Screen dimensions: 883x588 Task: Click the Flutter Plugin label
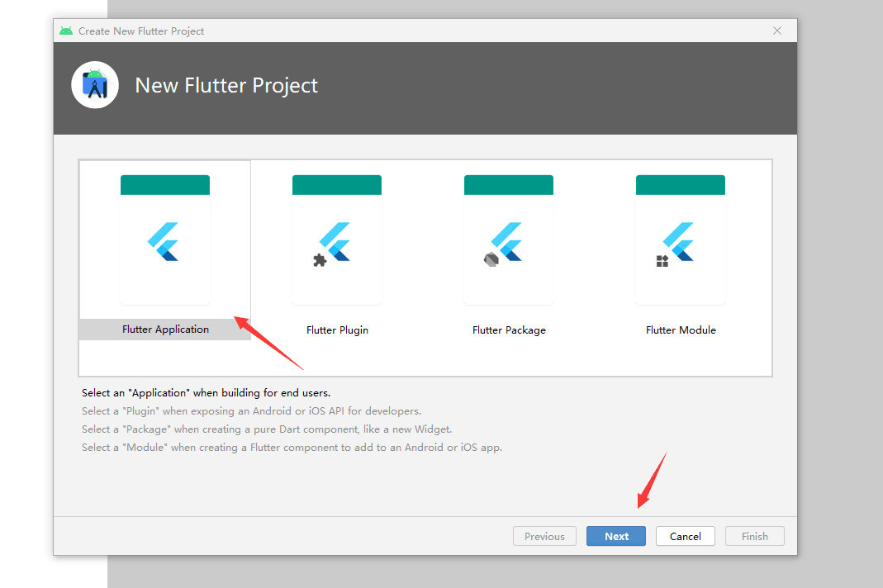337,330
